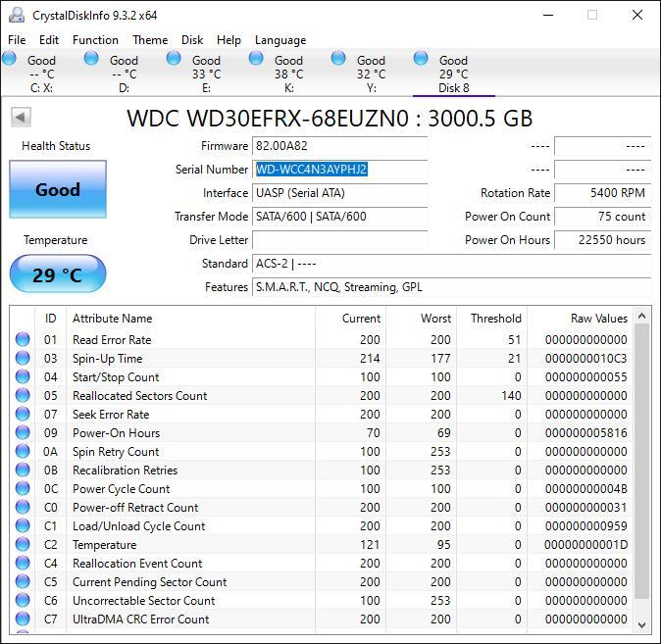This screenshot has height=644, width=661.
Task: Select the Disk 8 status orb
Action: (x=421, y=58)
